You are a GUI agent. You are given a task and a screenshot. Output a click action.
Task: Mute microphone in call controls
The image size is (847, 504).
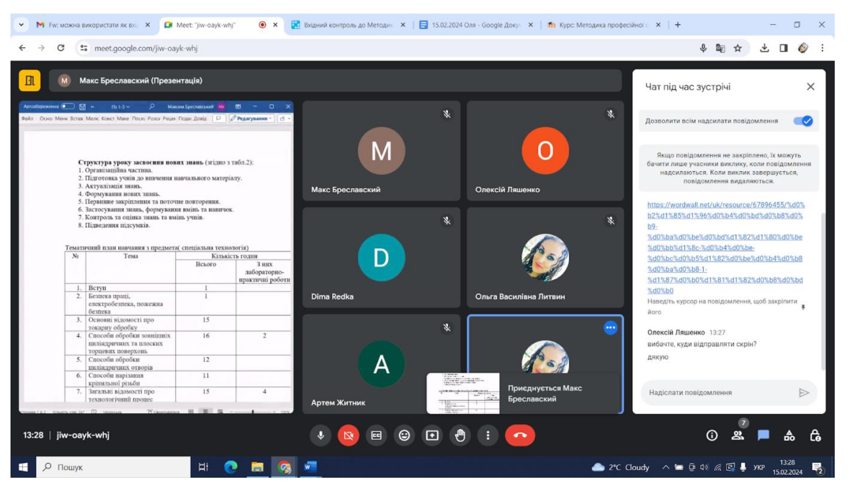(321, 435)
